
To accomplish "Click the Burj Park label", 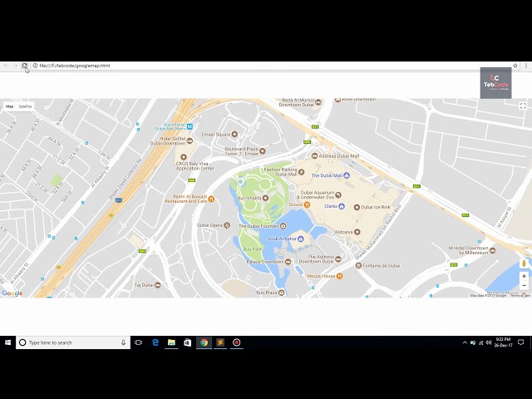I will pyautogui.click(x=253, y=249).
